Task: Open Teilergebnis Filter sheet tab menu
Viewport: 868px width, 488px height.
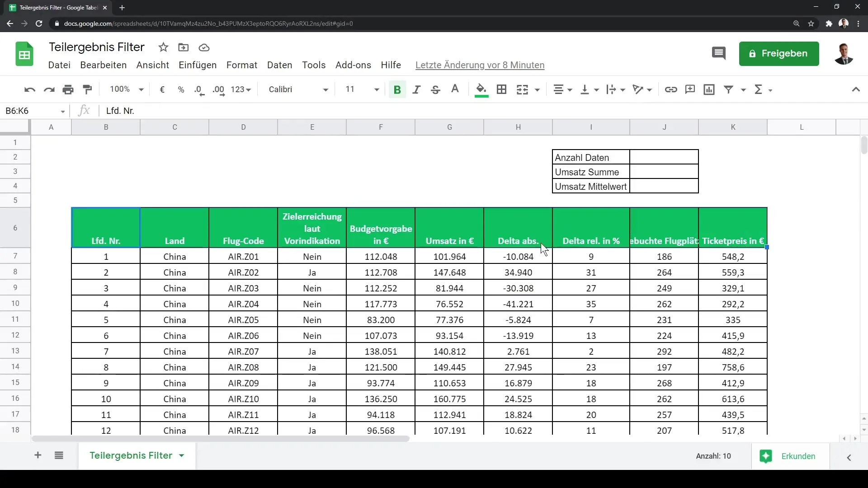Action: click(181, 455)
